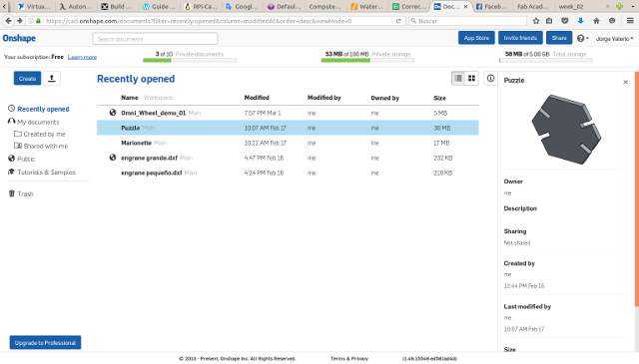Open engrane pequeño.dxf document
This screenshot has height=364, width=639.
coord(152,174)
